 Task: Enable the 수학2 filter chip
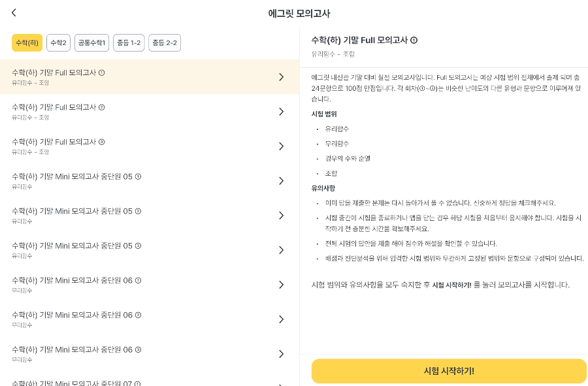point(58,42)
